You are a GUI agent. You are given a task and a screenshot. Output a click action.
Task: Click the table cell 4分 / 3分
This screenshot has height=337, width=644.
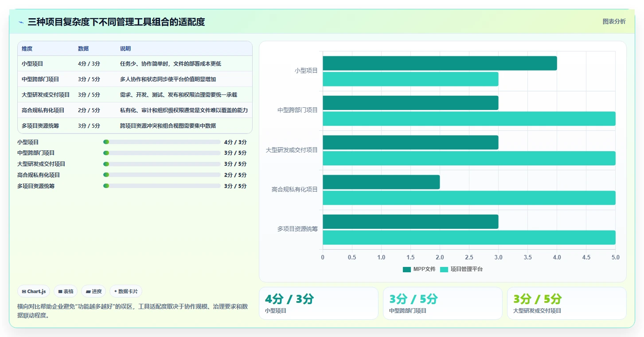tap(89, 64)
